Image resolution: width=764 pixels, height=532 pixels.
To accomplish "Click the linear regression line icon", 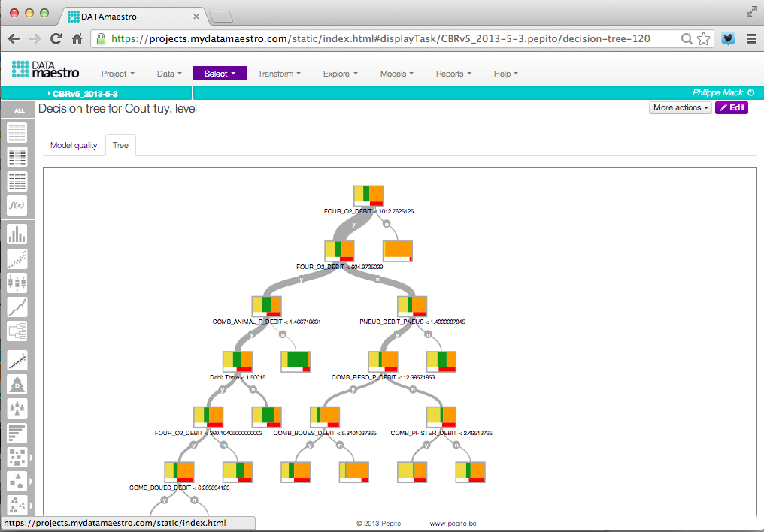I will 17,361.
